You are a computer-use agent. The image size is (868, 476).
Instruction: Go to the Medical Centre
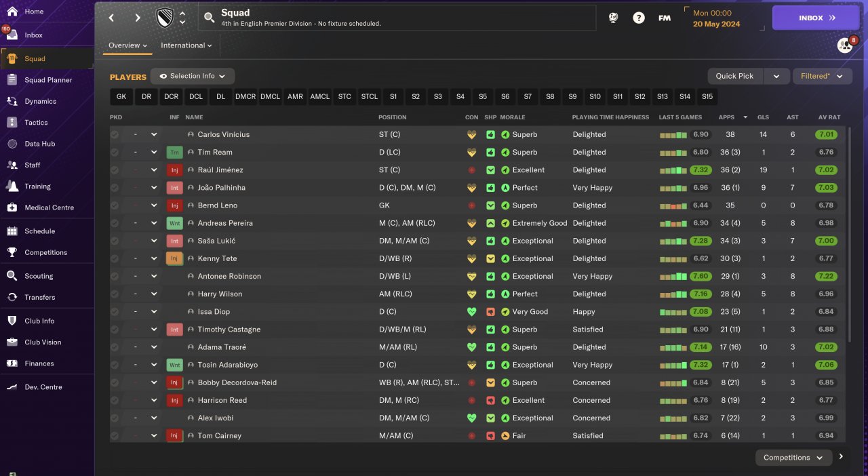click(49, 207)
